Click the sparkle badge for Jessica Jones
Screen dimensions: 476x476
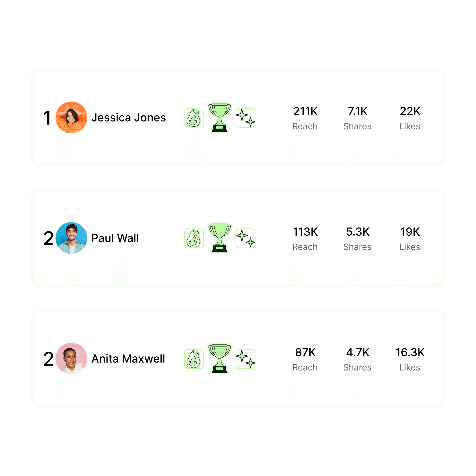point(245,118)
